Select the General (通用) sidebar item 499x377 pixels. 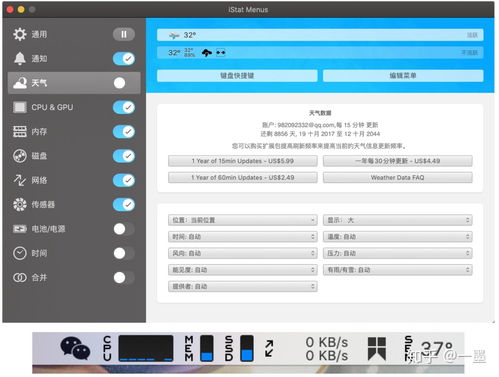tap(74, 34)
